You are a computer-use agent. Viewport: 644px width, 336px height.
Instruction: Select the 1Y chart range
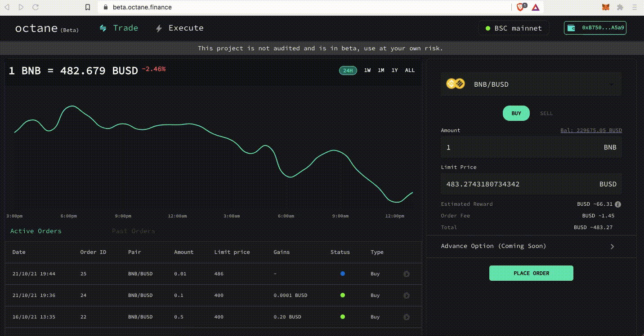coord(394,70)
